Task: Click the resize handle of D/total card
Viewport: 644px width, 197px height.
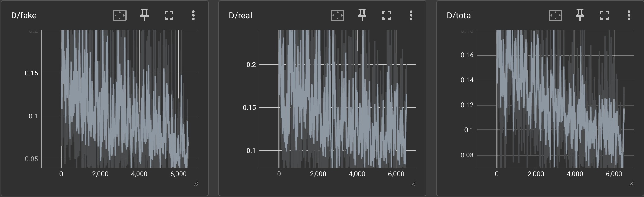Action: tap(632, 184)
